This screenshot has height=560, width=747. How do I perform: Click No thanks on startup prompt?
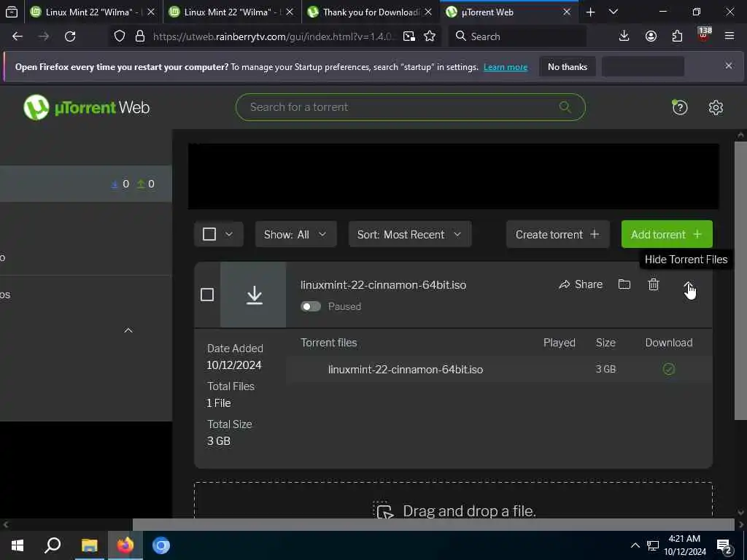pyautogui.click(x=567, y=67)
